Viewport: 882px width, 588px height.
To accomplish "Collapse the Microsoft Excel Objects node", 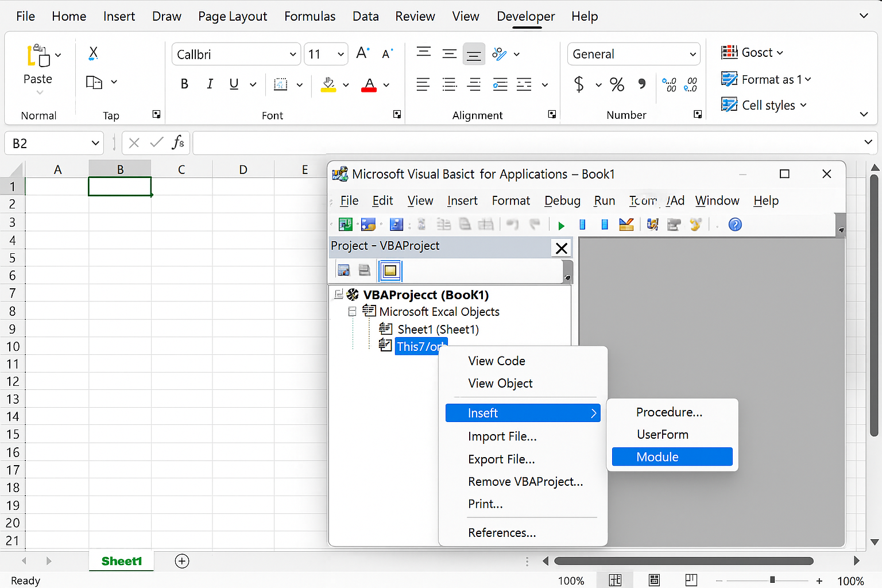I will [353, 311].
